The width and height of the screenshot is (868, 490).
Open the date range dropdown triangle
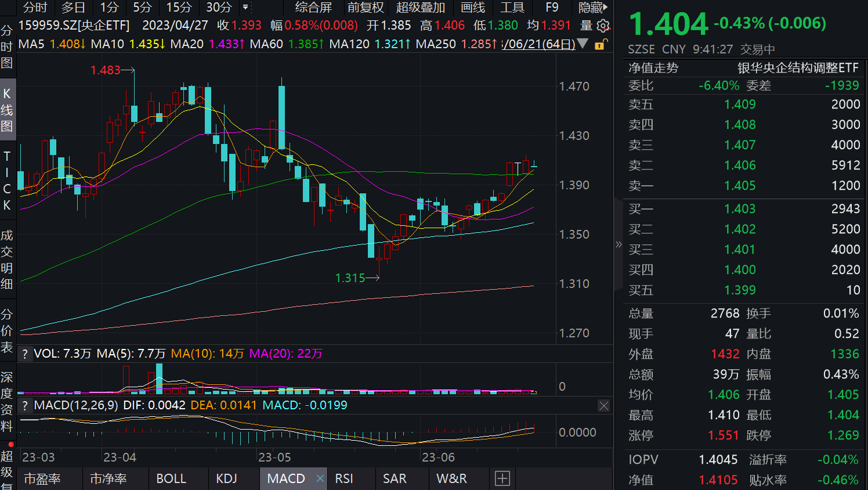[x=583, y=44]
